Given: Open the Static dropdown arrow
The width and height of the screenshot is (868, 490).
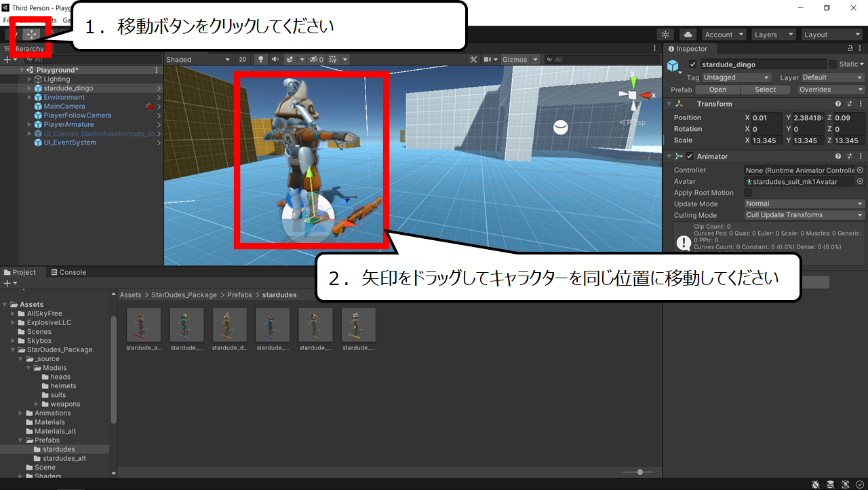Looking at the screenshot, I should tap(861, 64).
